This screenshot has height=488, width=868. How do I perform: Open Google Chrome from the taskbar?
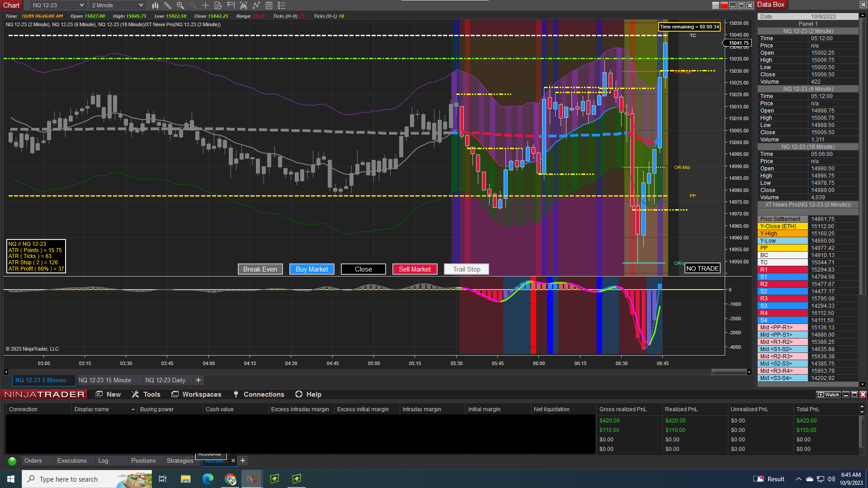(230, 479)
